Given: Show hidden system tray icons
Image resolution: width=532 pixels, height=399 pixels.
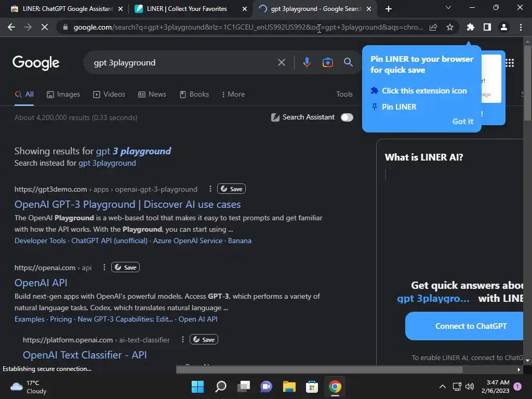Looking at the screenshot, I should click(x=443, y=387).
